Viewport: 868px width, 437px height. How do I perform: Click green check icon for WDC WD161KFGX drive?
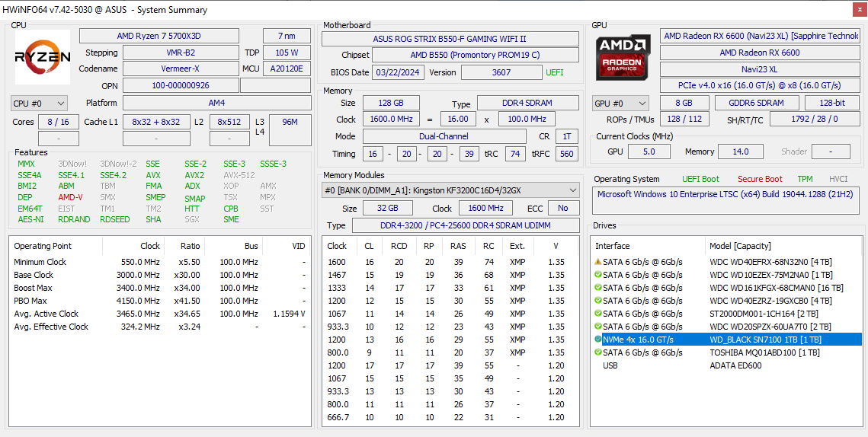point(598,288)
